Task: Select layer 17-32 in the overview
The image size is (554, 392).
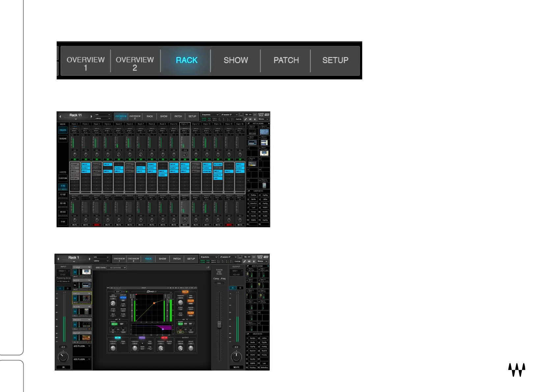Action: 63,196
